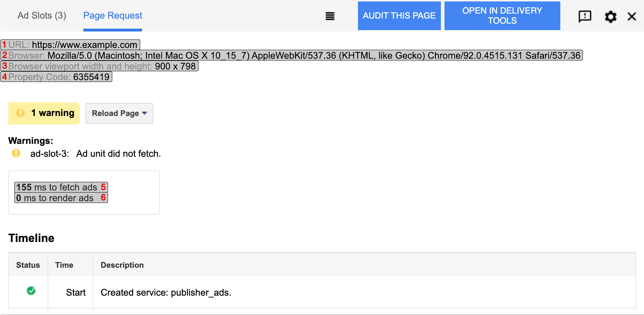The image size is (644, 315).
Task: Click the Description column header in Timeline
Action: point(122,265)
